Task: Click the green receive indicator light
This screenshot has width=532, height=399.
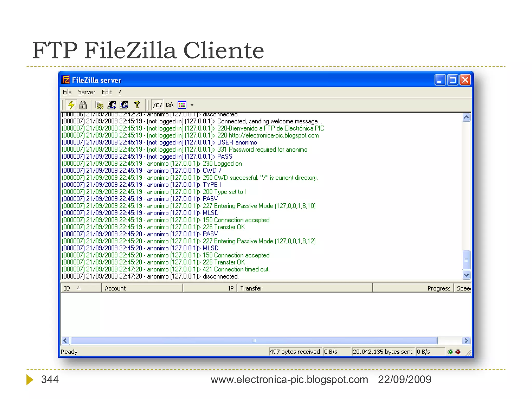Action: point(450,352)
